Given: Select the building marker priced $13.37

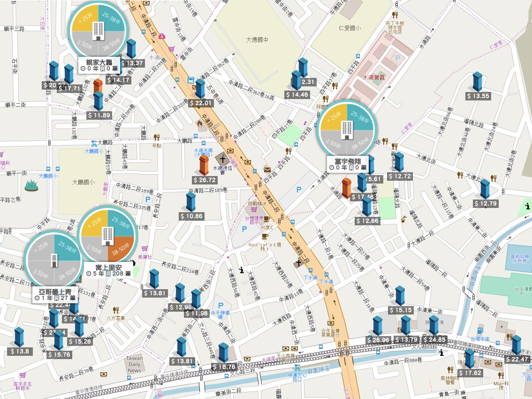Looking at the screenshot, I should (x=131, y=49).
